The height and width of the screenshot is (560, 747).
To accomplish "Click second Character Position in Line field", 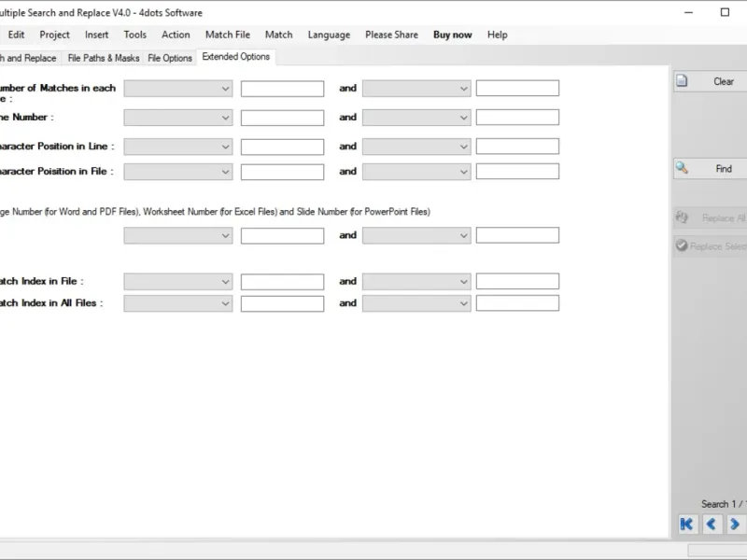I will [x=517, y=147].
